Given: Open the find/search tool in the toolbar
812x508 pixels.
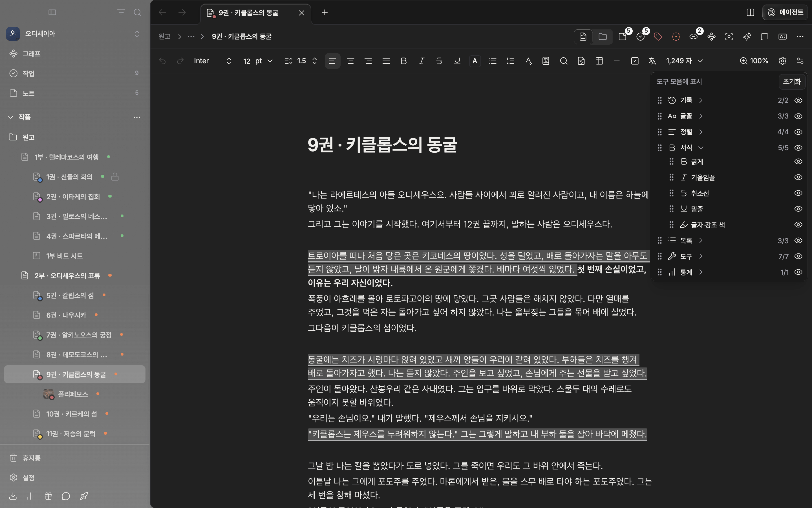Looking at the screenshot, I should tap(564, 61).
